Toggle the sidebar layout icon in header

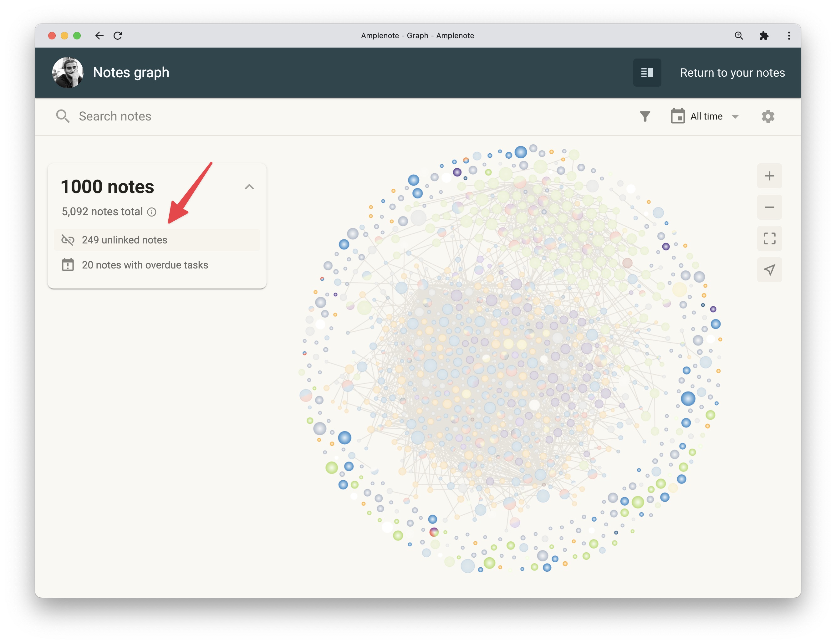[647, 72]
